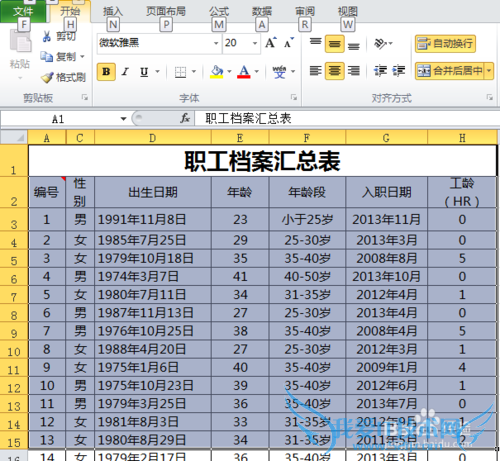Click the 出生日期 header cell
500x461 pixels.
(153, 192)
